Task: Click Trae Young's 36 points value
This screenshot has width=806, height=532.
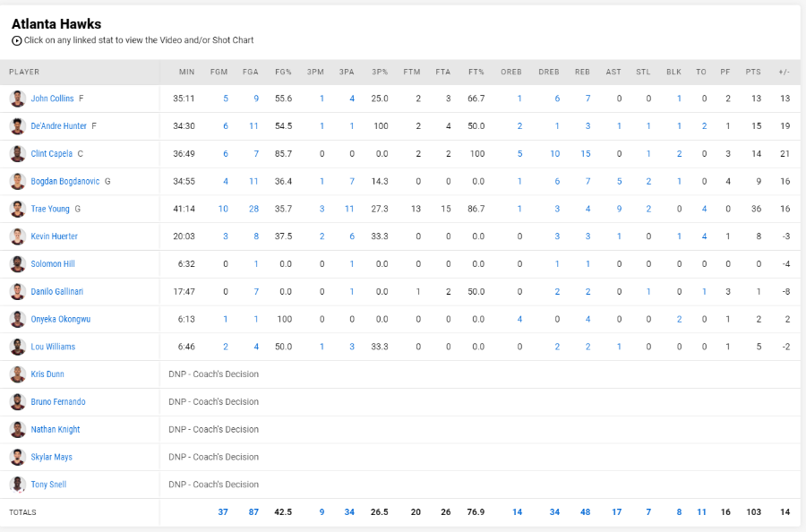Action: [756, 209]
